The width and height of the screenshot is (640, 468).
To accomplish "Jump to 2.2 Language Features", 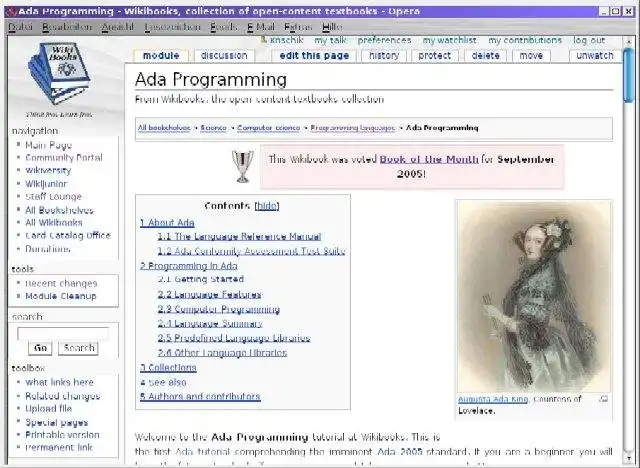I will point(209,295).
